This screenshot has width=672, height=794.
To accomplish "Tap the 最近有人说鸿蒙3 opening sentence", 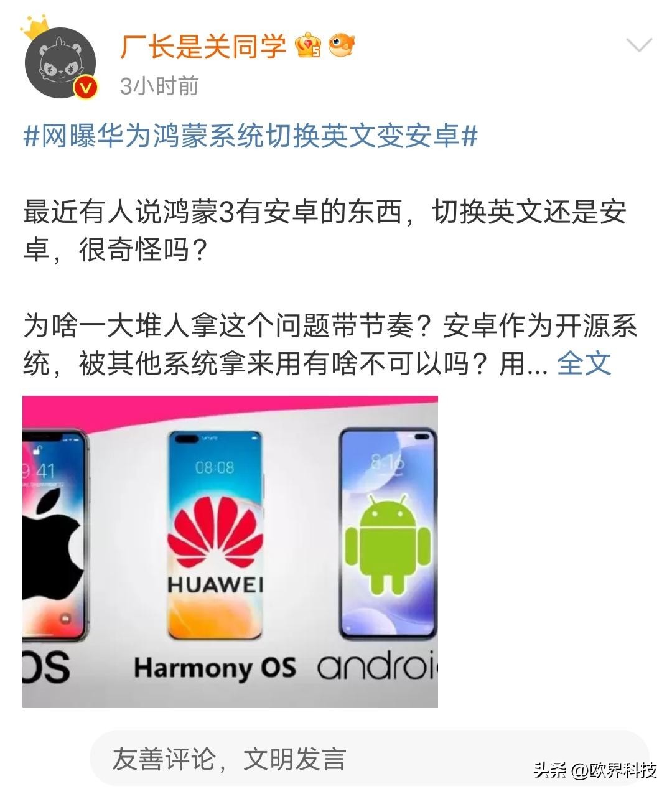I will pyautogui.click(x=325, y=231).
